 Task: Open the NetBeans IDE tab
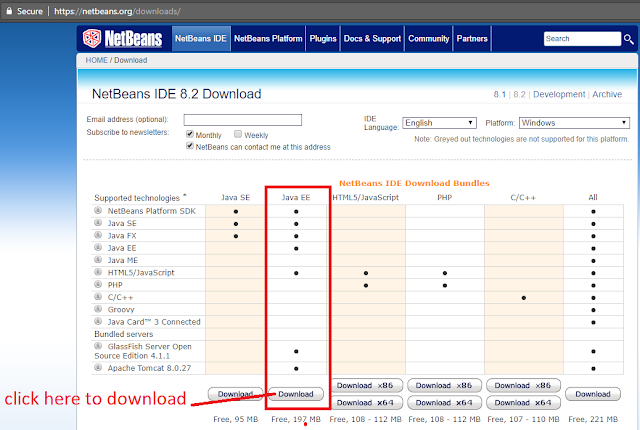pyautogui.click(x=201, y=39)
